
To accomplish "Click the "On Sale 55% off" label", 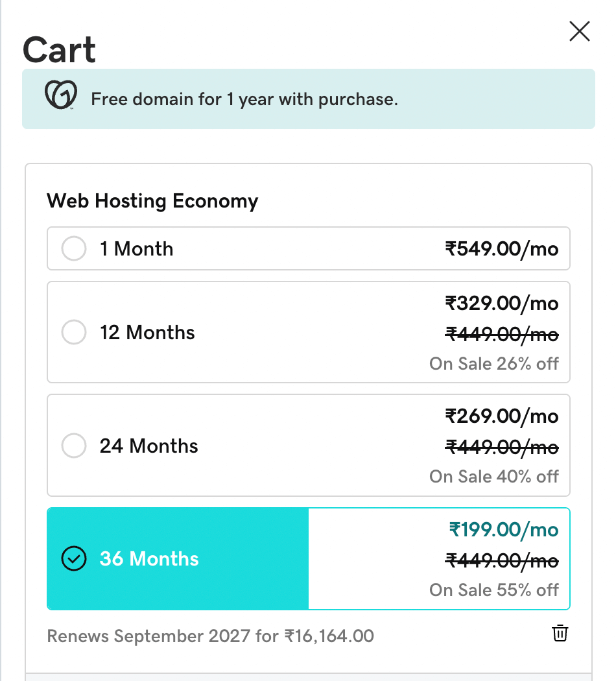I will tap(493, 590).
